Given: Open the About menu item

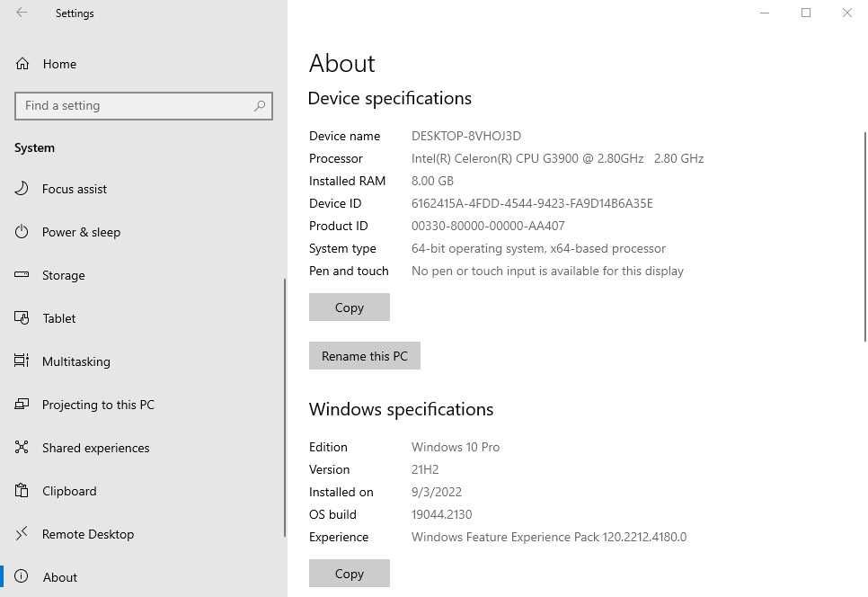Looking at the screenshot, I should coord(59,577).
